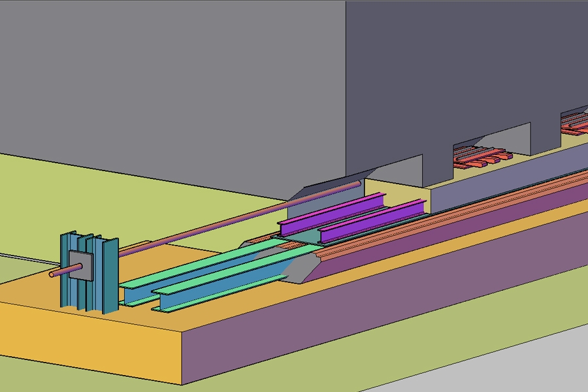Click the red bars in the middle opening

click(x=483, y=155)
